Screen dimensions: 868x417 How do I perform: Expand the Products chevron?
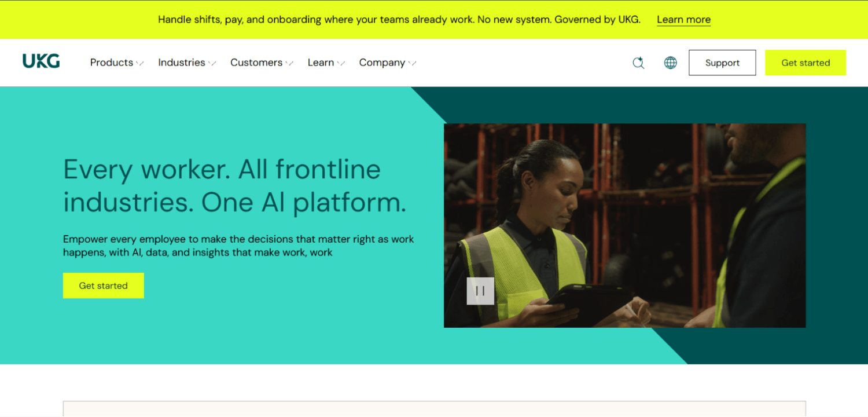pos(140,63)
